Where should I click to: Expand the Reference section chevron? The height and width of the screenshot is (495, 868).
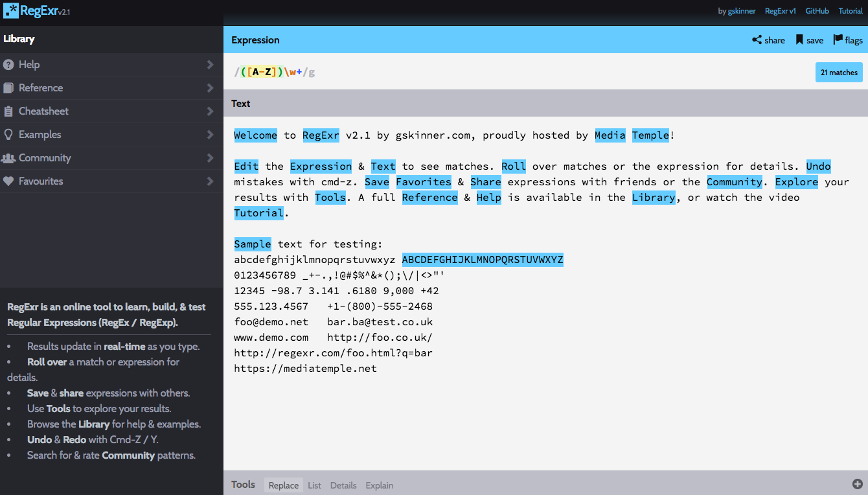click(x=210, y=88)
